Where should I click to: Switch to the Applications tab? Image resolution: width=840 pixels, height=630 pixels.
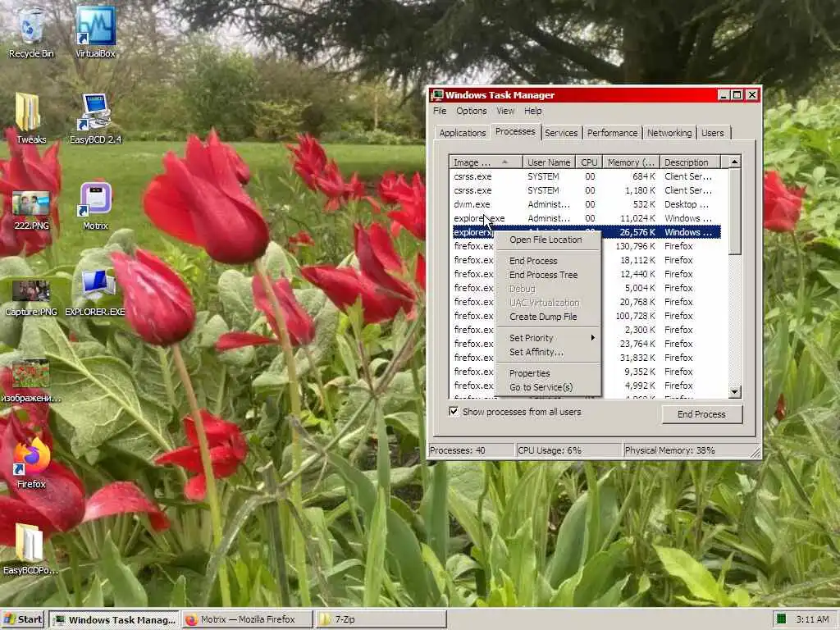tap(463, 133)
